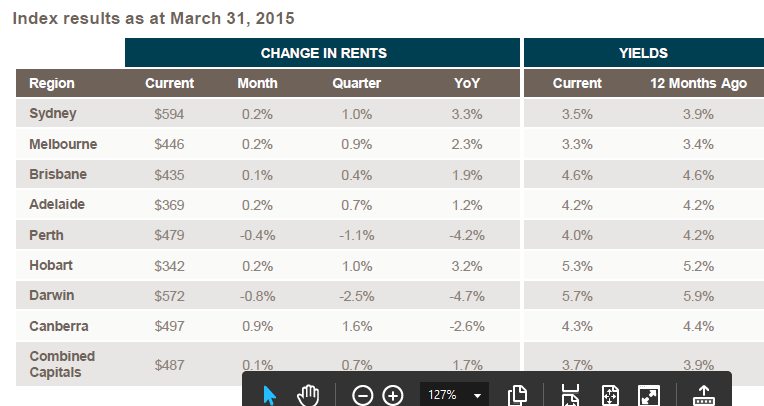This screenshot has width=764, height=406.
Task: Select the Sydney row label
Action: click(53, 114)
